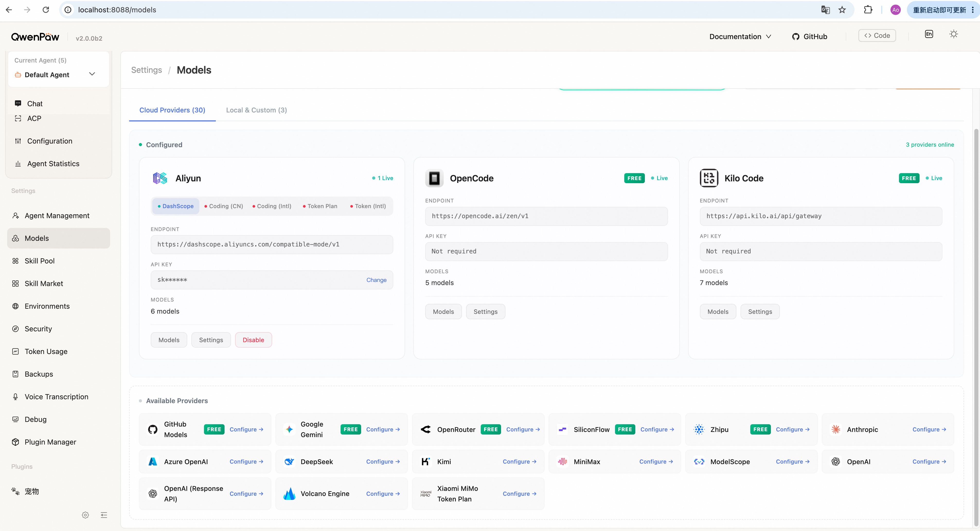The height and width of the screenshot is (531, 980).
Task: Click the MiniMax waveform icon
Action: coord(562,461)
